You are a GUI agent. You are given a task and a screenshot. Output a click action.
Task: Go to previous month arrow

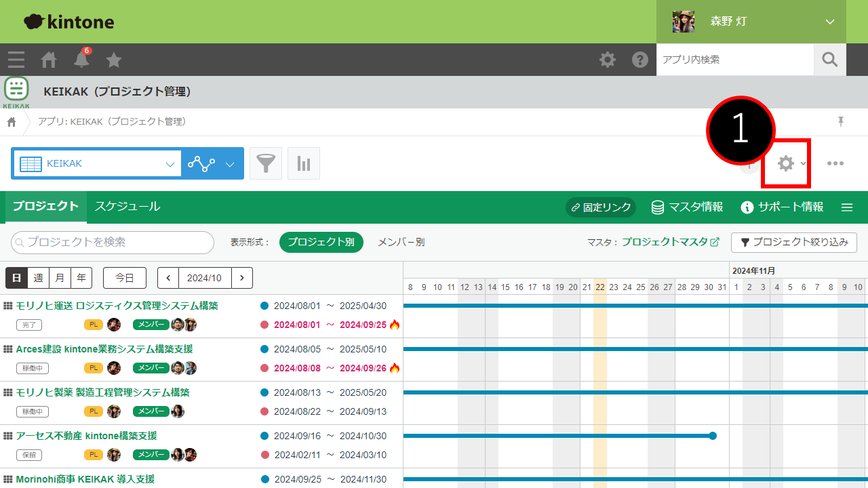(168, 278)
